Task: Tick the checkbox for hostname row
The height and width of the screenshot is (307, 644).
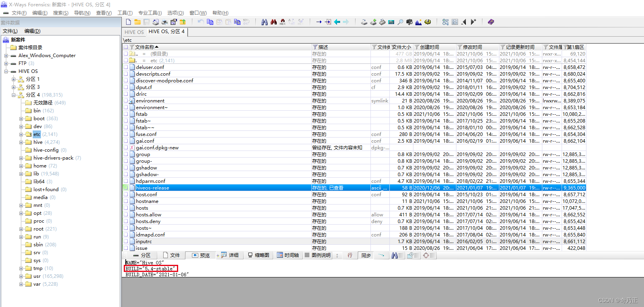Action: [x=126, y=201]
